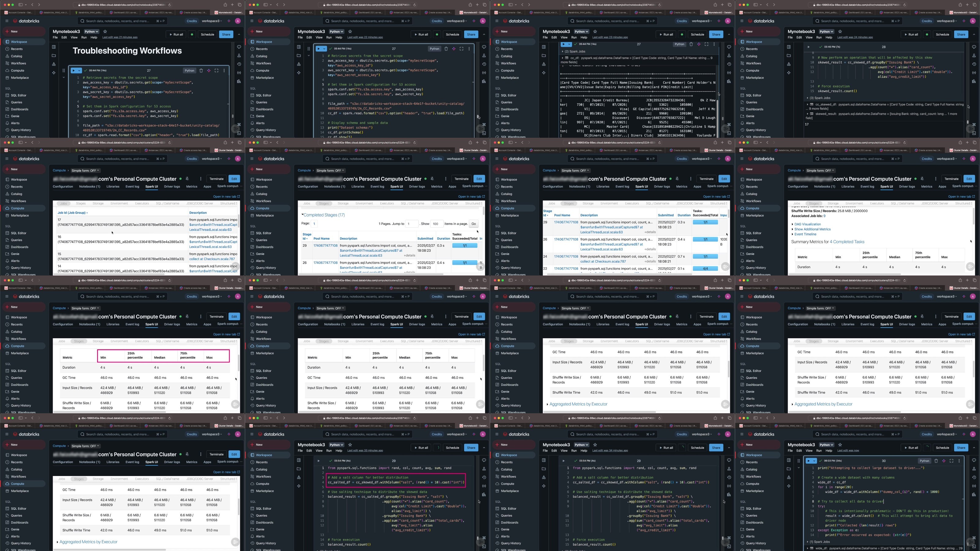Star Mynotebook3 favorite, edited-now notebook window
The height and width of the screenshot is (551, 980).
(x=840, y=444)
